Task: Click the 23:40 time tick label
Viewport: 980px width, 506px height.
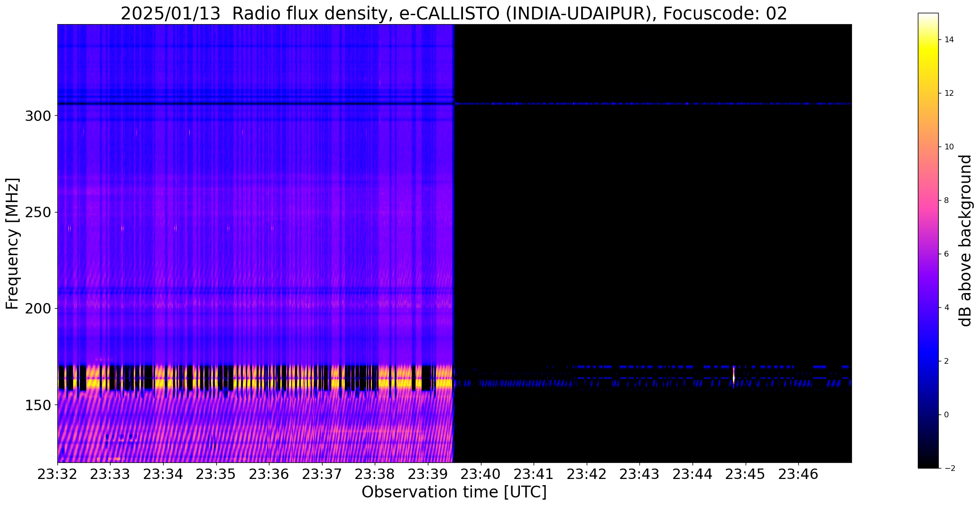Action: click(x=481, y=474)
